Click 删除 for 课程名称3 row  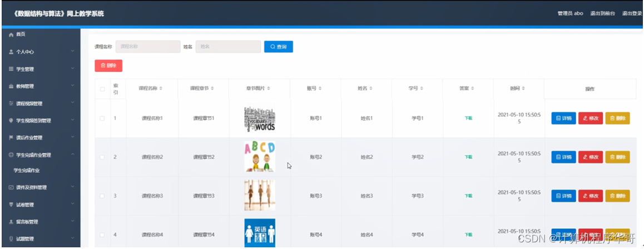pyautogui.click(x=617, y=196)
